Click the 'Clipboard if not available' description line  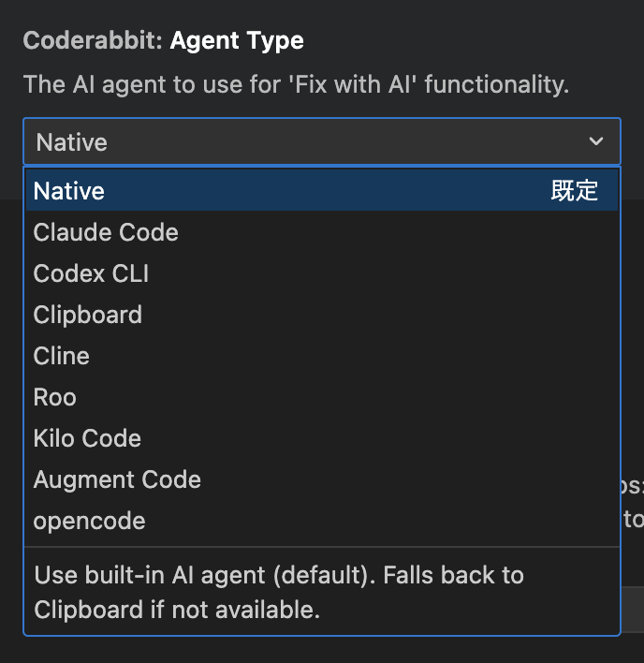click(x=177, y=610)
